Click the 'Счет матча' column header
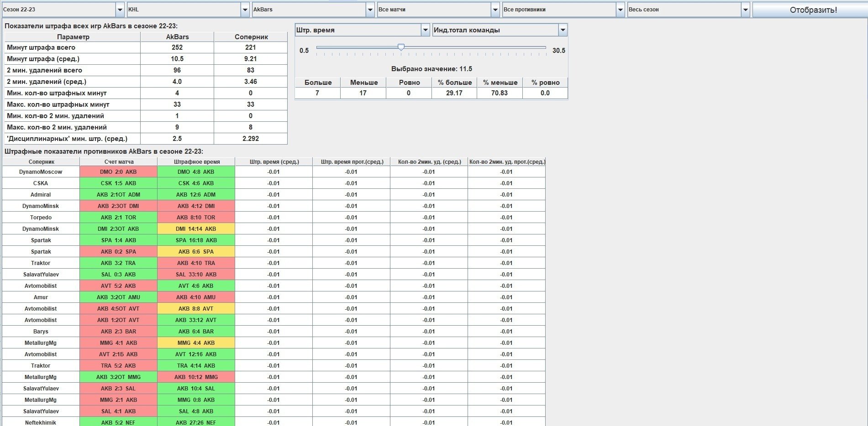868x426 pixels. pos(119,162)
